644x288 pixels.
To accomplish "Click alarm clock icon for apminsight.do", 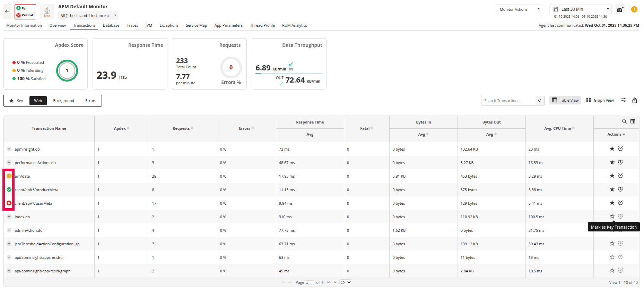I will [620, 149].
